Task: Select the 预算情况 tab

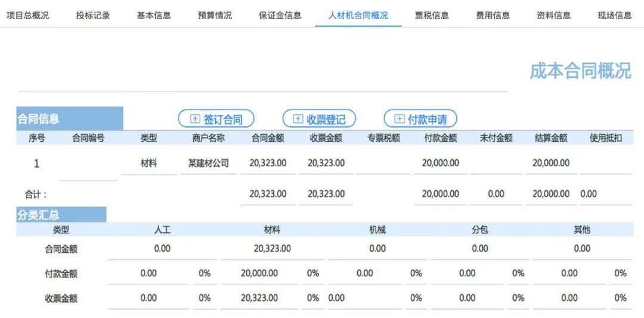Action: tap(215, 15)
